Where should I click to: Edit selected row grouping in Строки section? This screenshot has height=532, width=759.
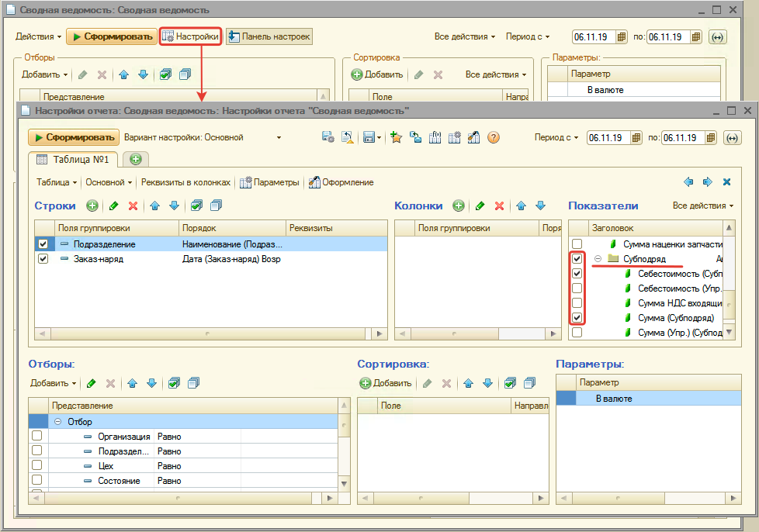click(x=113, y=206)
